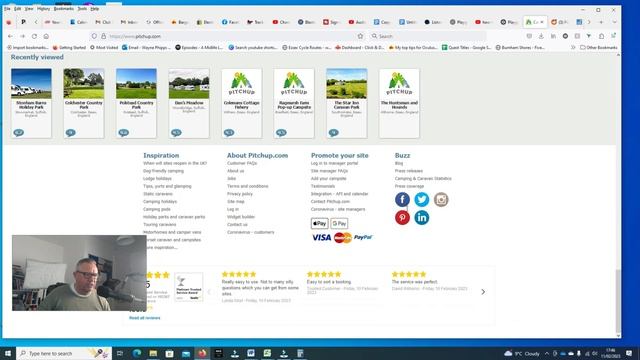Open Task View on the taskbar

(120, 353)
